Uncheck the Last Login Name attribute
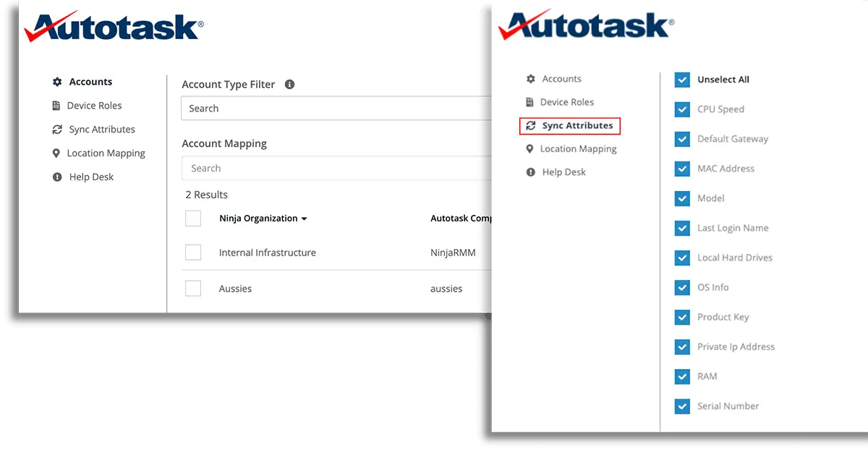868x456 pixels. [682, 228]
